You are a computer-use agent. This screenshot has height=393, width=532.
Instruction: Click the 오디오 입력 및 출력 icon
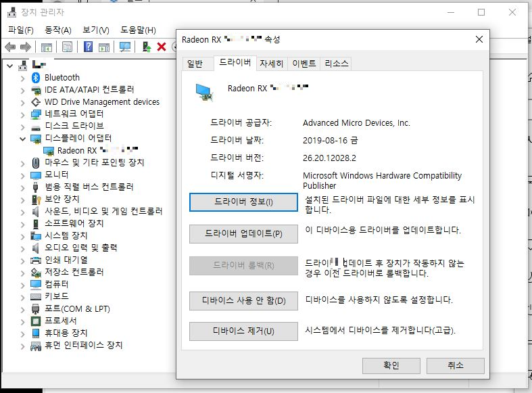[x=35, y=248]
